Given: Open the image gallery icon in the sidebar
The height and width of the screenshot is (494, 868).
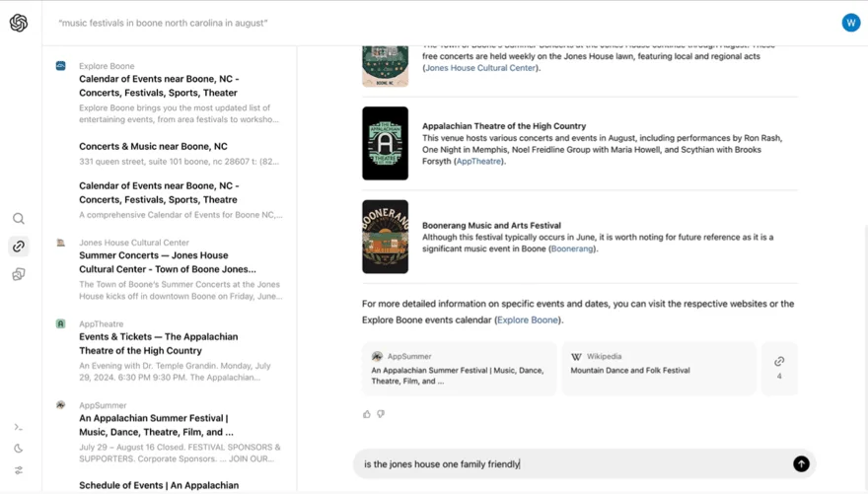Looking at the screenshot, I should [19, 274].
